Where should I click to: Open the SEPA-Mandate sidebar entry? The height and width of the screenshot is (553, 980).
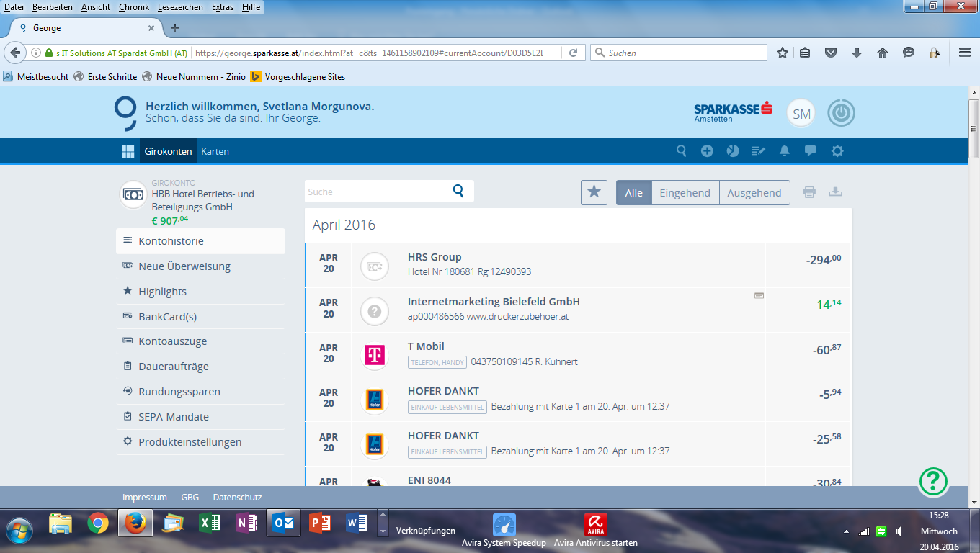click(200, 417)
